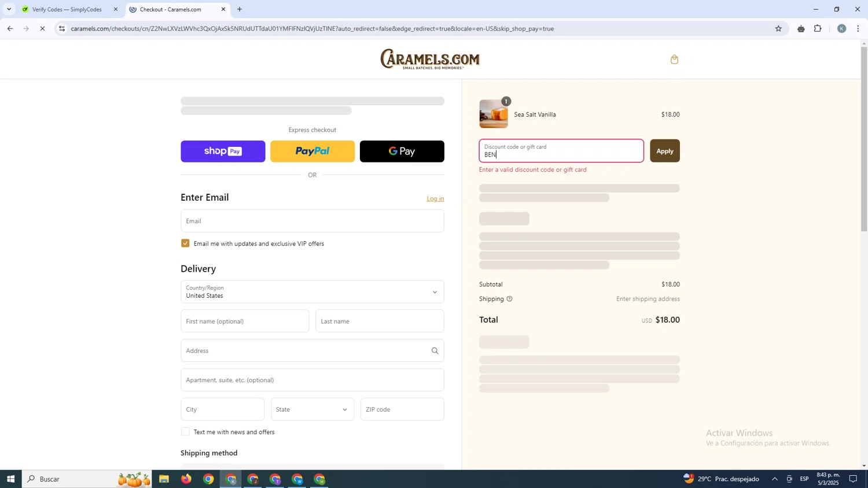
Task: Switch to the Checkout - Caramels.com tab
Action: pyautogui.click(x=176, y=9)
